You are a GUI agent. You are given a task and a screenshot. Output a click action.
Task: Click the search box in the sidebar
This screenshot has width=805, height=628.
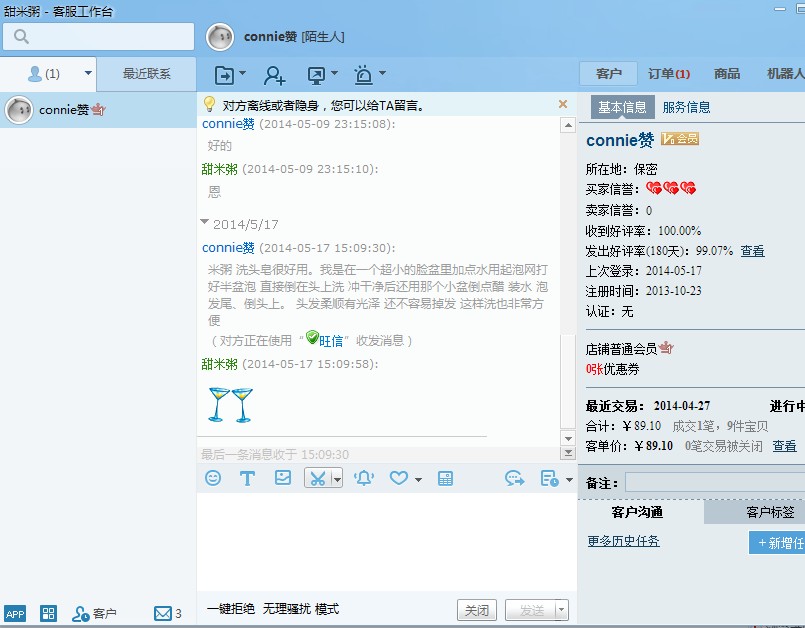[99, 36]
